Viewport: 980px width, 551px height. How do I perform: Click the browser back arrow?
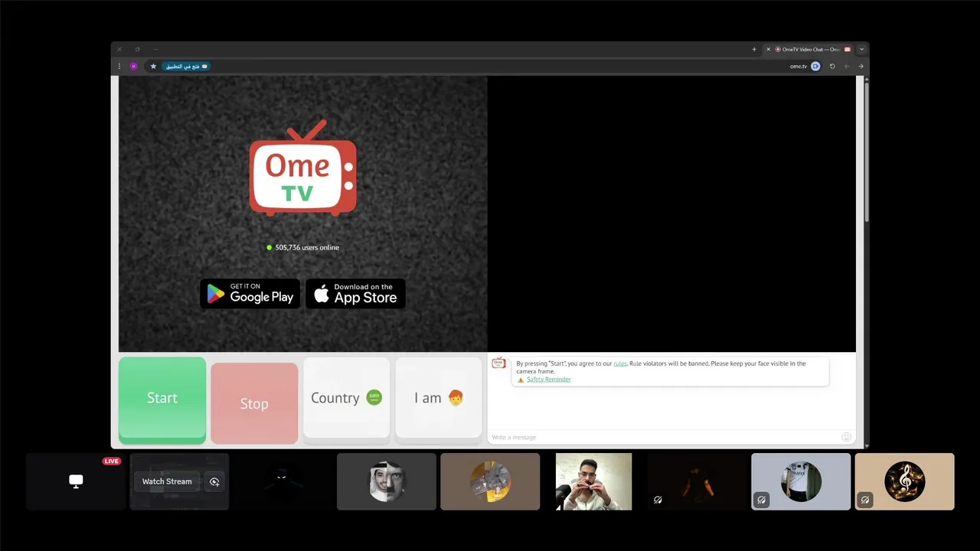pyautogui.click(x=847, y=67)
